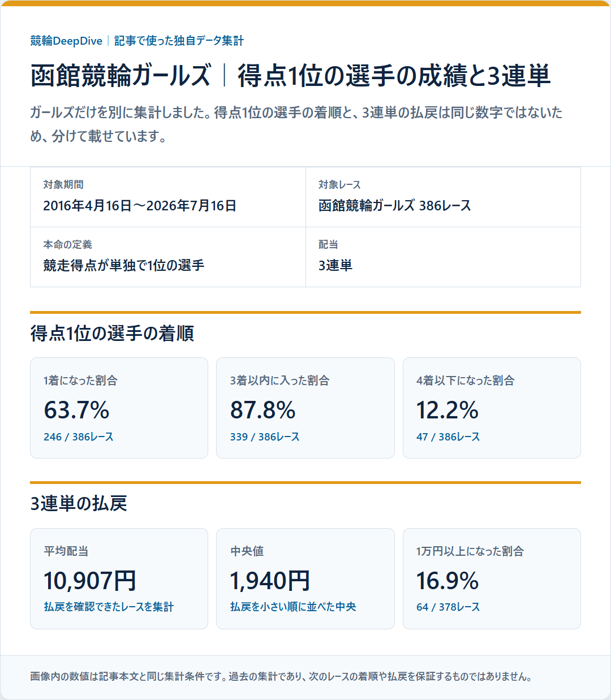Select the date range 2016年4月16日〜2026年7月16日
The width and height of the screenshot is (611, 700).
coord(140,206)
